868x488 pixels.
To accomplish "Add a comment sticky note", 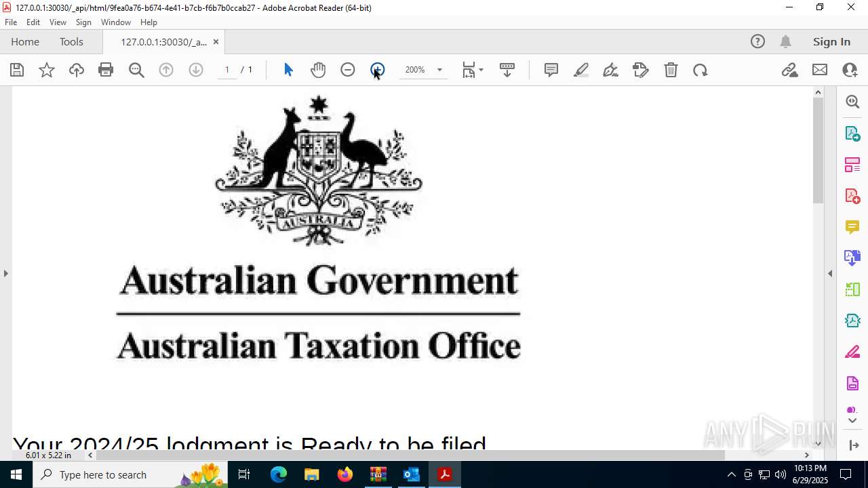I will pyautogui.click(x=551, y=70).
